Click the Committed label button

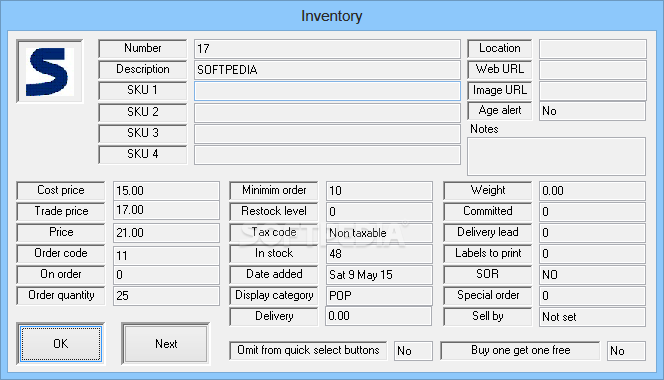click(488, 211)
